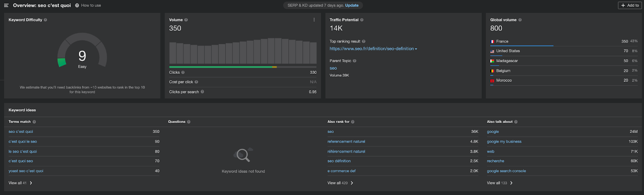
Task: Open the 'seo' parent topic link
Action: [x=333, y=68]
